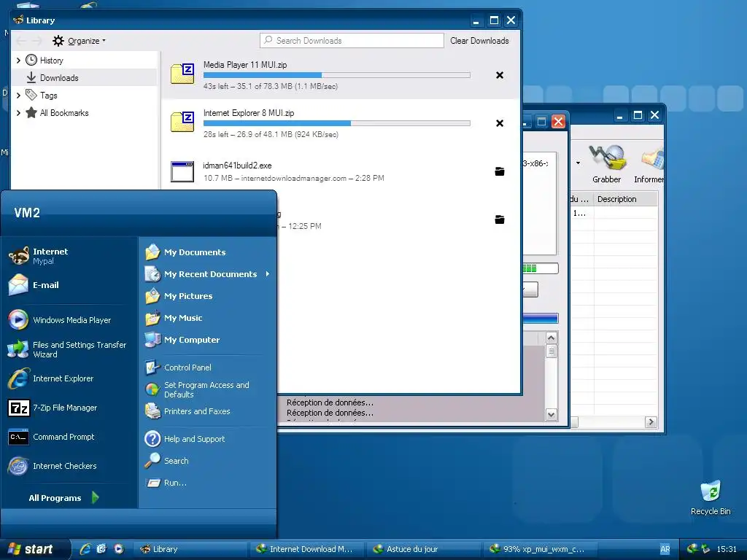Open containing folder for the 12:25 PM download
This screenshot has width=747, height=560.
point(499,219)
